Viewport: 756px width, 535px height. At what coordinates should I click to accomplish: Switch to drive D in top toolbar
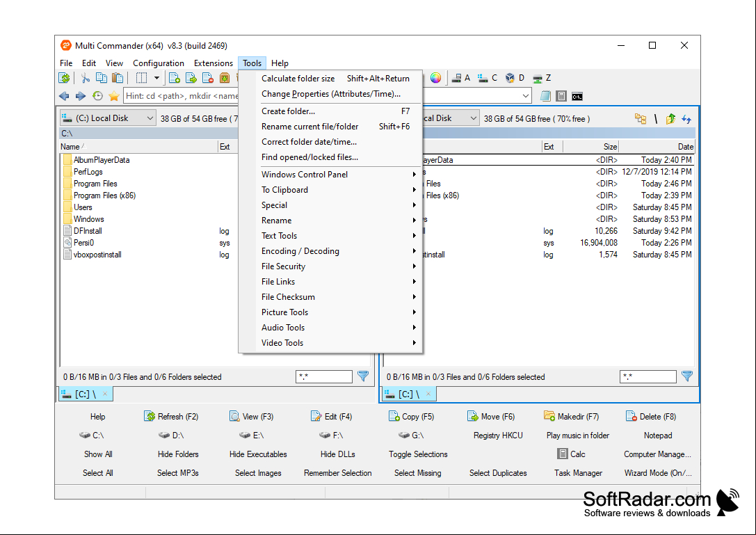click(x=515, y=78)
